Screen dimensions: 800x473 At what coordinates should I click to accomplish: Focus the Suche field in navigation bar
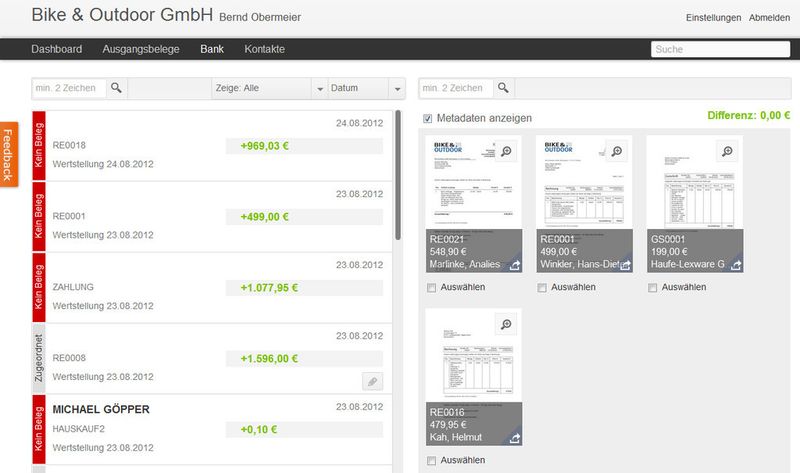[720, 49]
